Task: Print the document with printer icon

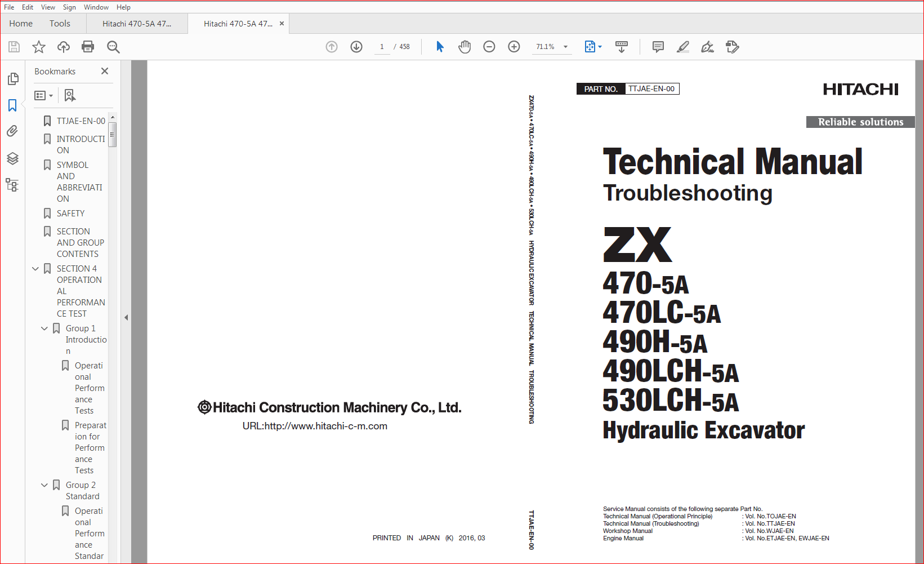Action: click(x=88, y=47)
